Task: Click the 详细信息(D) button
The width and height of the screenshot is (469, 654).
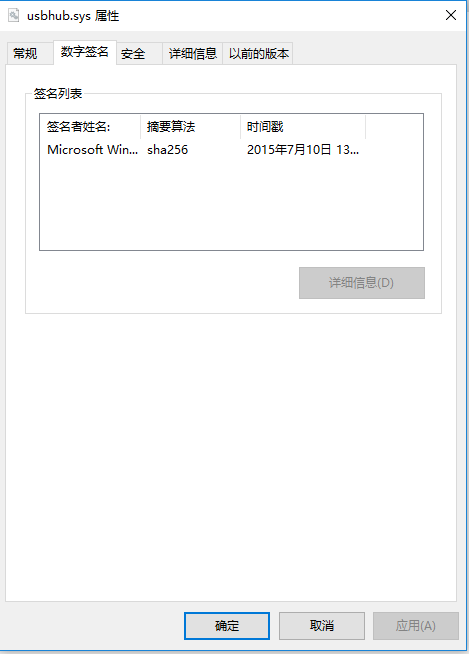Action: coord(362,283)
